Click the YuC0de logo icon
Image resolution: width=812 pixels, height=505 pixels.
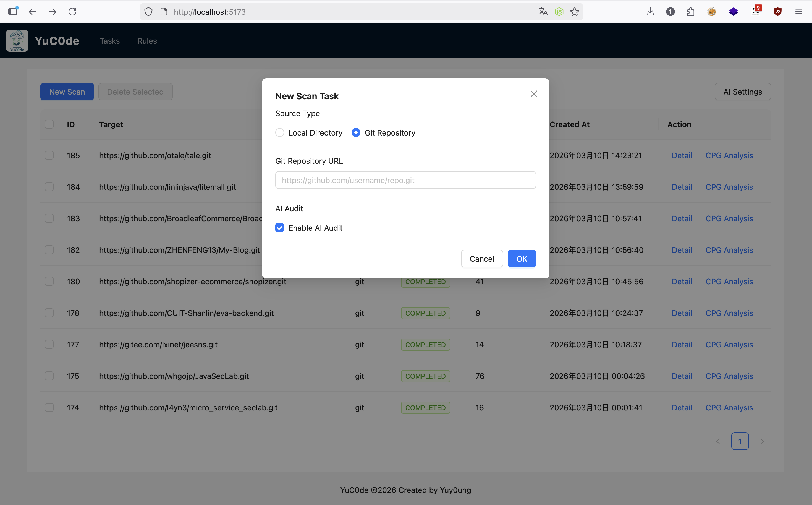[17, 41]
